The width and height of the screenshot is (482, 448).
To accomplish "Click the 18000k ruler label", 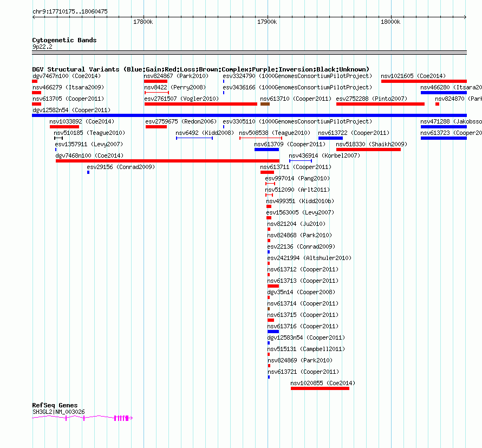I will coord(390,22).
